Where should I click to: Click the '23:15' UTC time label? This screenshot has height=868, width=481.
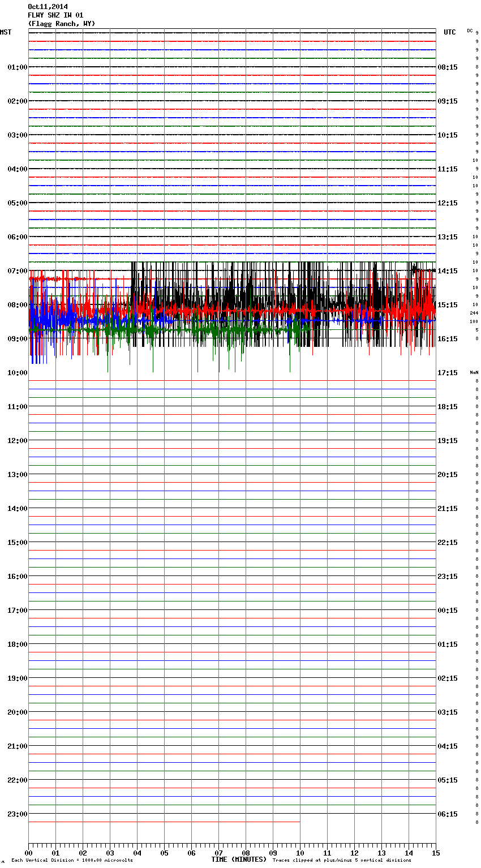pos(448,577)
